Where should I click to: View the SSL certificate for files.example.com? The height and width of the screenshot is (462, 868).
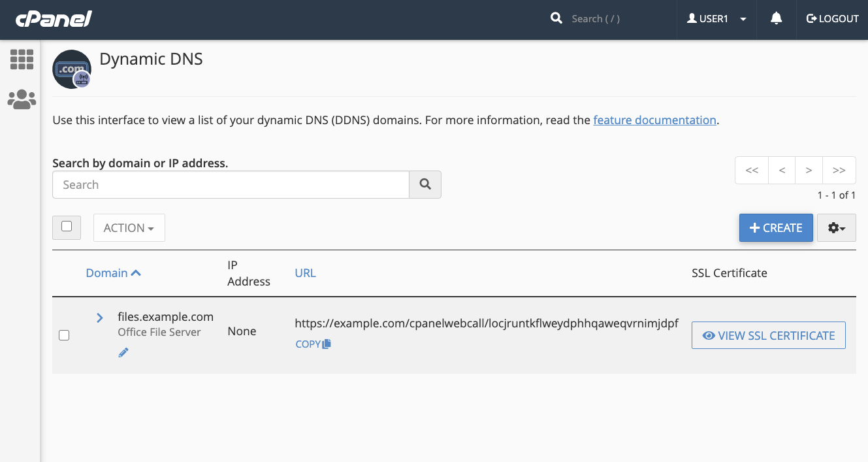[x=768, y=335]
